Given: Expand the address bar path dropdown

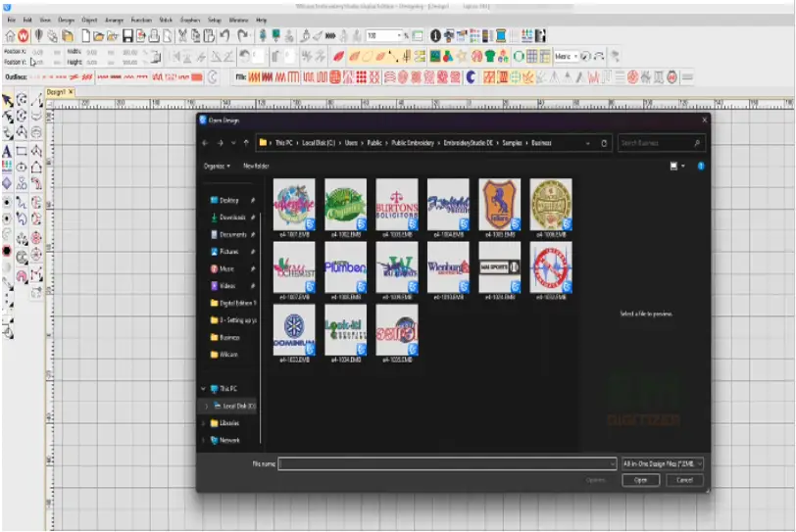Looking at the screenshot, I should tap(588, 143).
